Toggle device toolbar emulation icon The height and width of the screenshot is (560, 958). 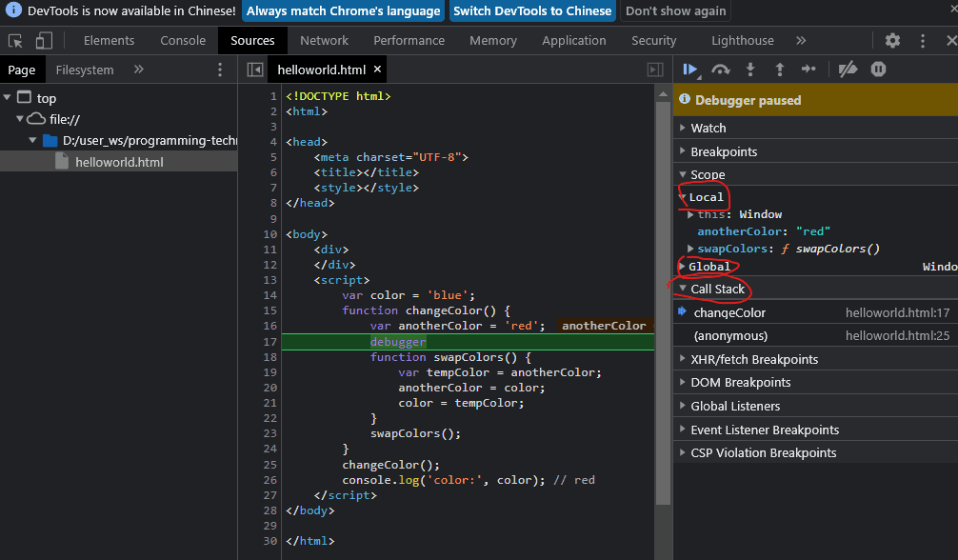tap(44, 41)
